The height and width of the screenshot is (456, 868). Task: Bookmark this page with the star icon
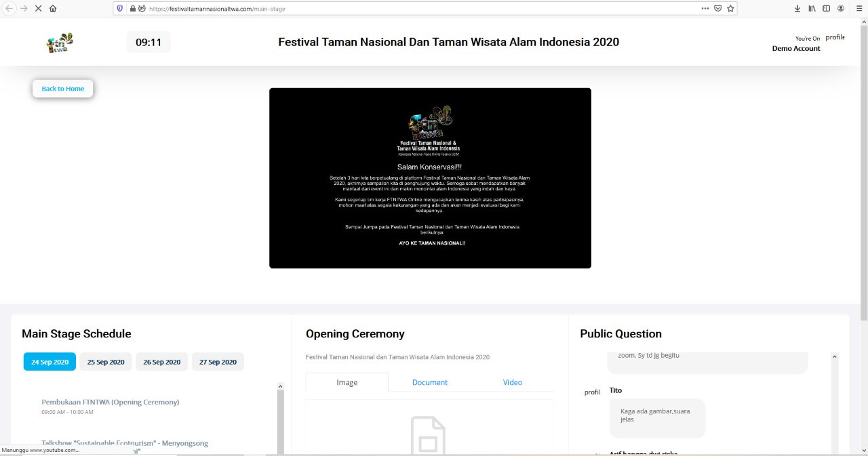pos(730,9)
